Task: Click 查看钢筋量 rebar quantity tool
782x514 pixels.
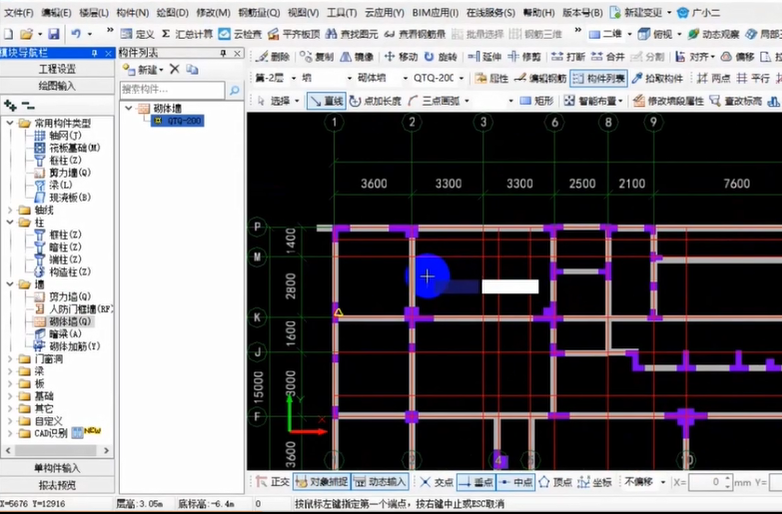Action: [414, 34]
